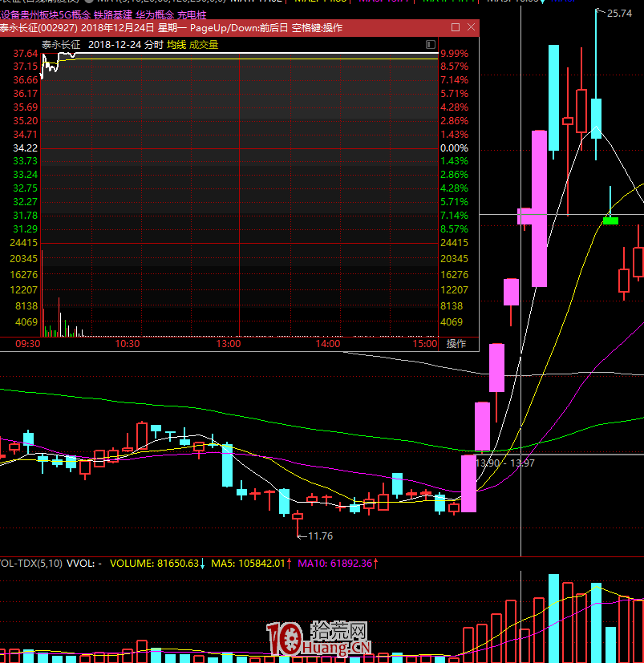The image size is (644, 663).
Task: Click the 11.76 low price marker
Action: [x=319, y=536]
